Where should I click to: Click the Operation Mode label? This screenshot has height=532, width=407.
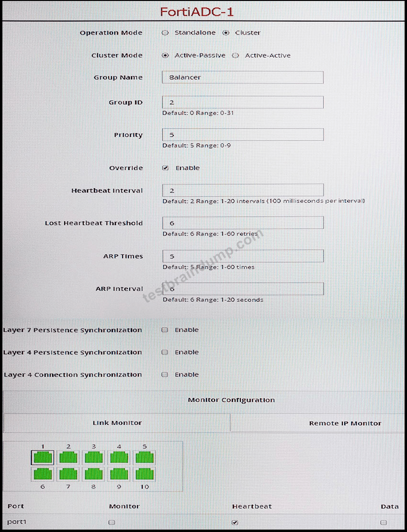pos(111,33)
